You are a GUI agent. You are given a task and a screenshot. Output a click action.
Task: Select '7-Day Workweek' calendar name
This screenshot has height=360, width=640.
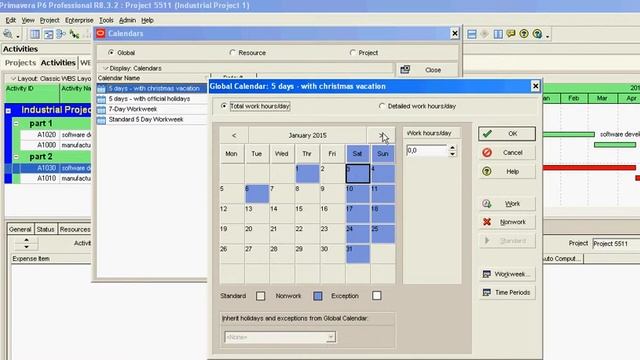133,109
